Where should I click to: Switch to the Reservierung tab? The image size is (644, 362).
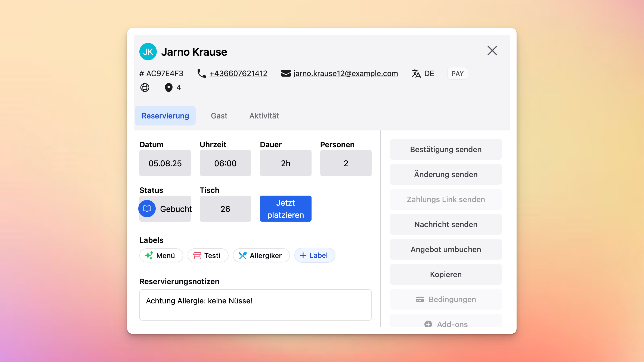tap(165, 116)
